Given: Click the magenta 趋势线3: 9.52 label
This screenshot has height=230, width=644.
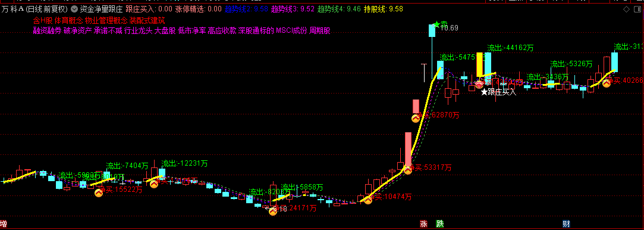Looking at the screenshot, I should pos(293,9).
